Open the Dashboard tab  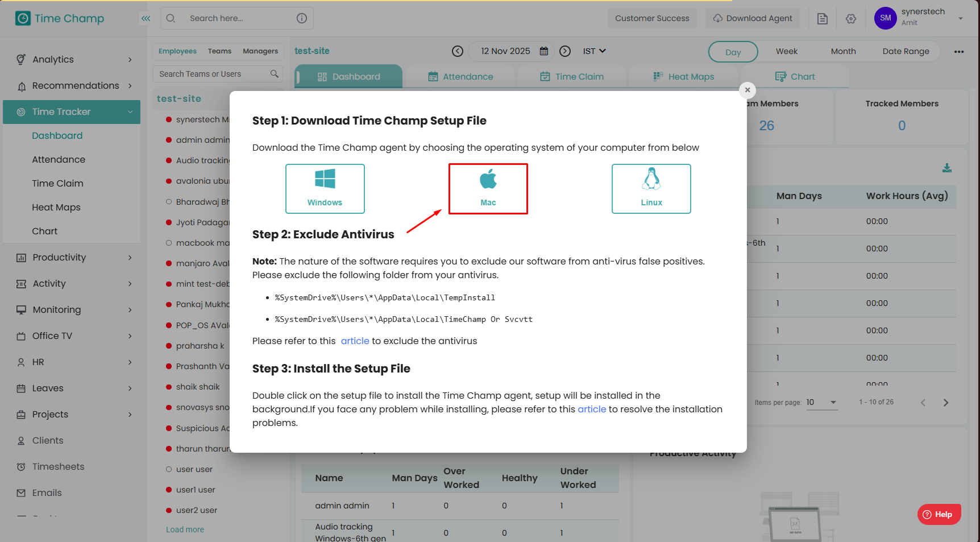coord(348,77)
